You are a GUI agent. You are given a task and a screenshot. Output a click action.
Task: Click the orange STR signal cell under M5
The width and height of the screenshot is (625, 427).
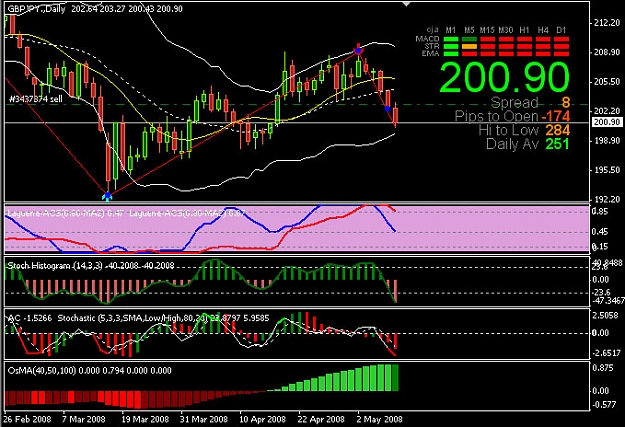(469, 46)
